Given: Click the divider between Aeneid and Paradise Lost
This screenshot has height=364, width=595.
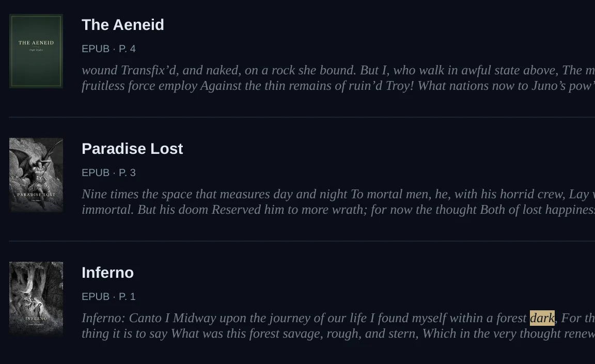Looking at the screenshot, I should [302, 117].
